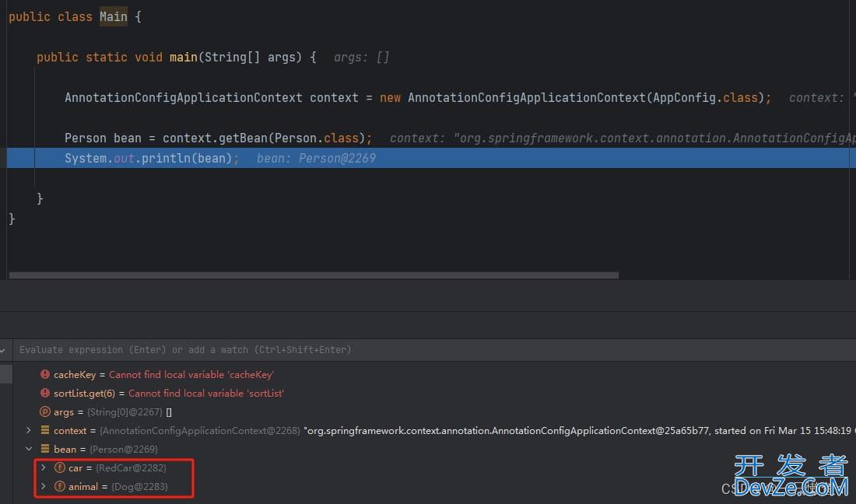Image resolution: width=856 pixels, height=504 pixels.
Task: Click the field icon next to animal
Action: pyautogui.click(x=60, y=487)
